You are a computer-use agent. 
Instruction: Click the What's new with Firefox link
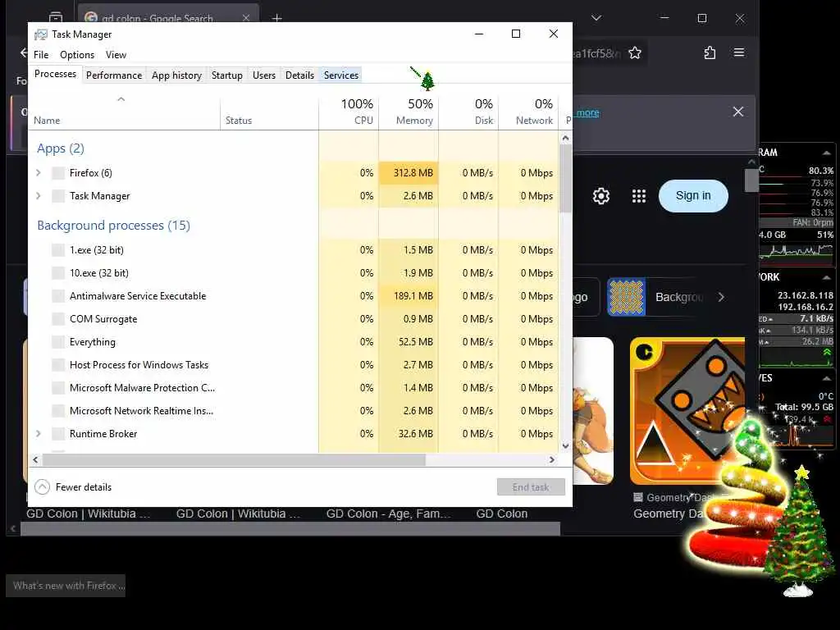tap(66, 586)
